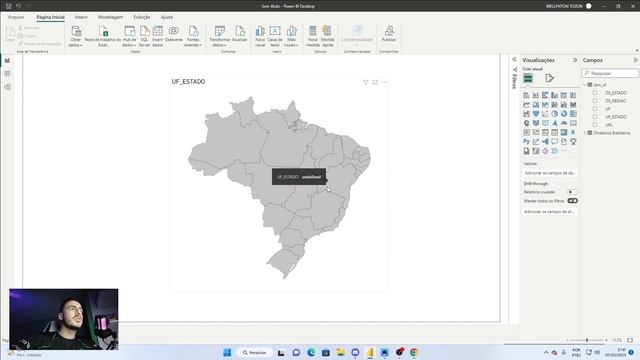The width and height of the screenshot is (640, 360).
Task: Select the Build visual tab icon
Action: coord(528,78)
